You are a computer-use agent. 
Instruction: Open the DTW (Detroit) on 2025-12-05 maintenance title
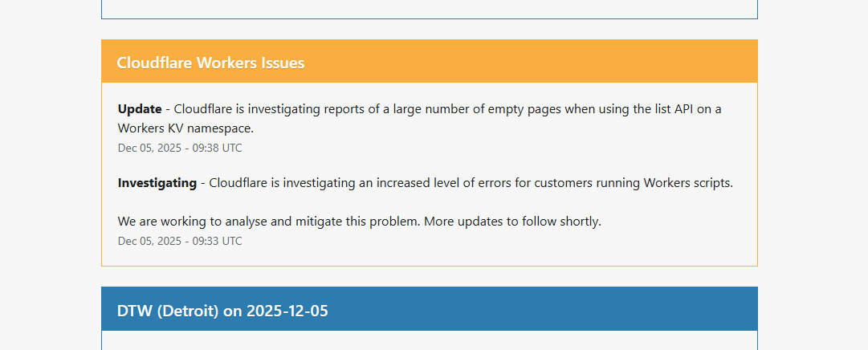pyautogui.click(x=222, y=311)
